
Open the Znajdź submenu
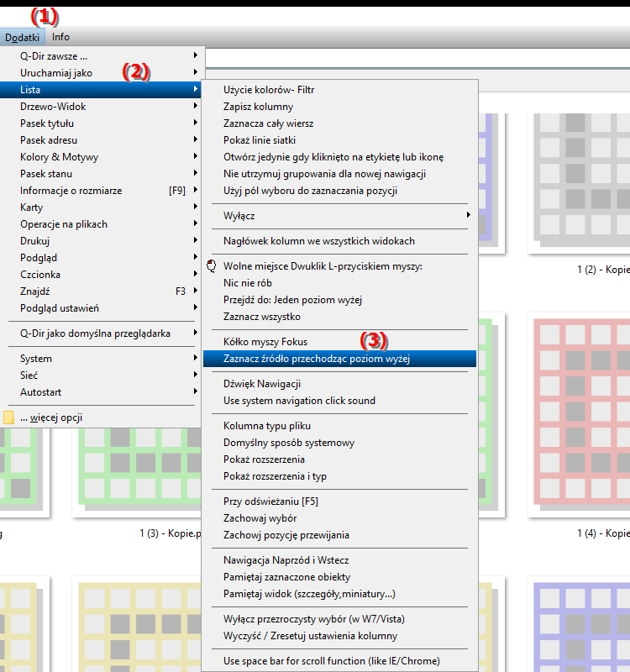tap(101, 291)
